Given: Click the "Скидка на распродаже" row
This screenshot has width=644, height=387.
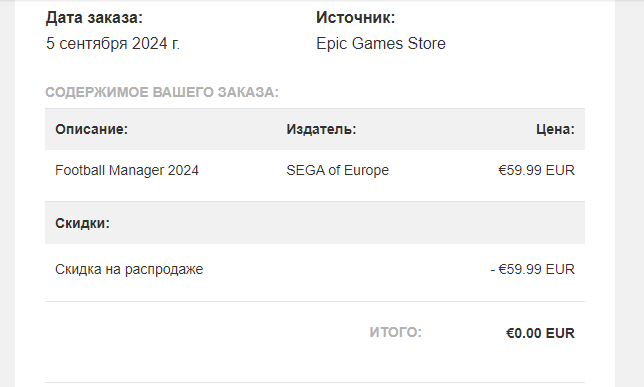Looking at the screenshot, I should (x=315, y=270).
